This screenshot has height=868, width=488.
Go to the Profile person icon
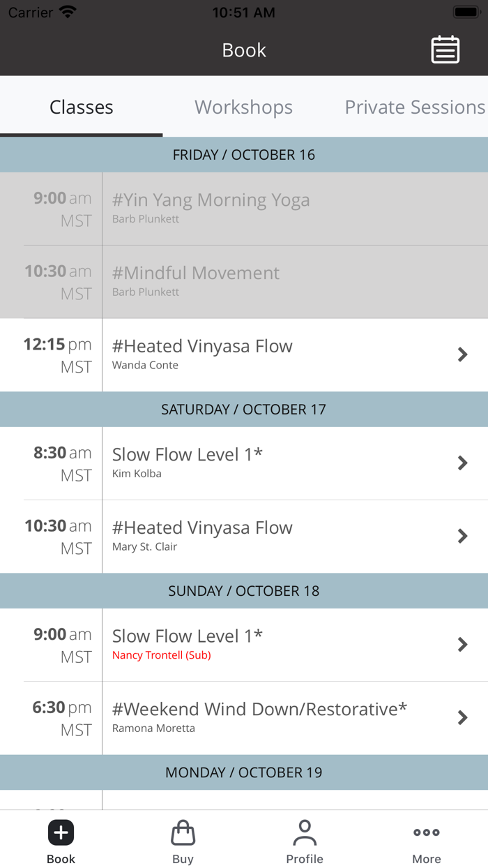coord(305,832)
